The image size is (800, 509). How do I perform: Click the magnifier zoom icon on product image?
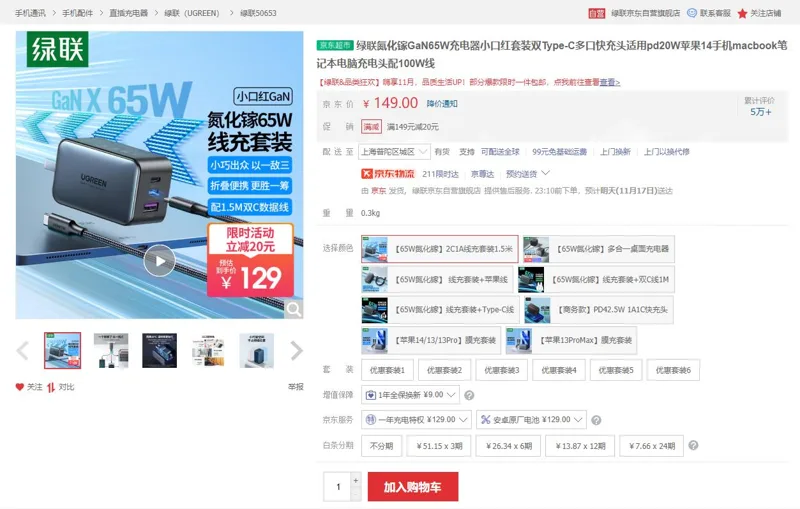(293, 309)
